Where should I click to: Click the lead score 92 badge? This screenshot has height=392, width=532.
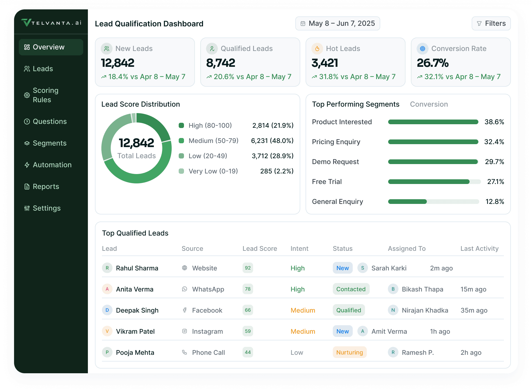tap(248, 268)
